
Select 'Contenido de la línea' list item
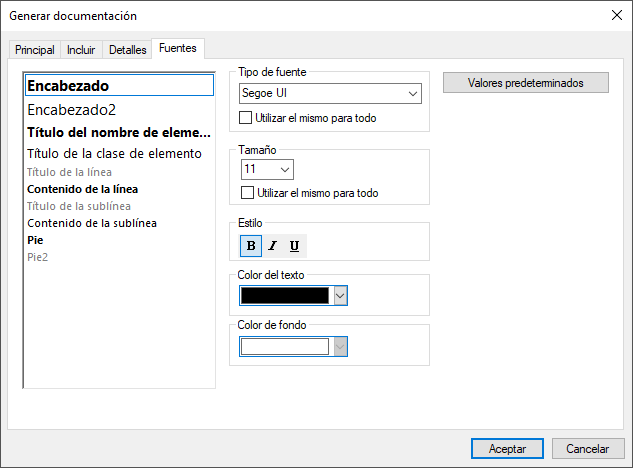click(82, 188)
